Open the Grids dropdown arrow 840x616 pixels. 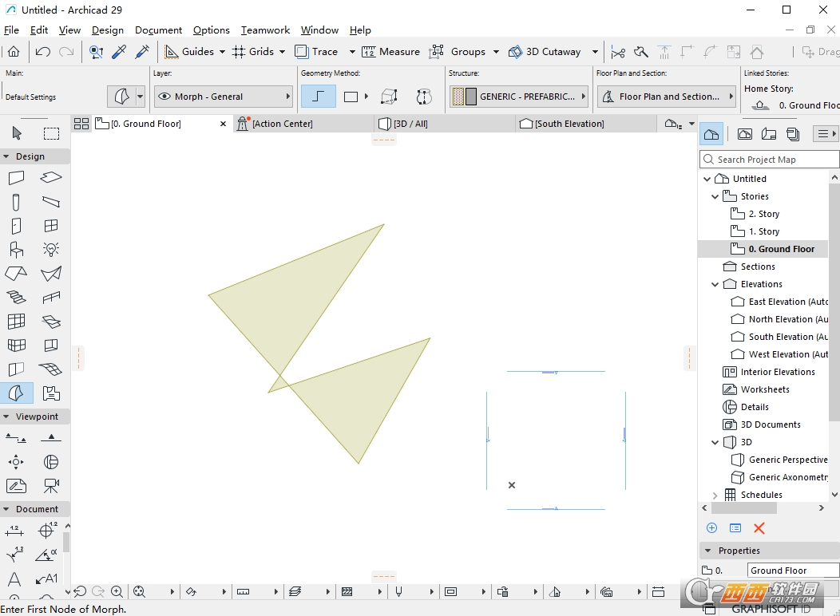coord(283,52)
